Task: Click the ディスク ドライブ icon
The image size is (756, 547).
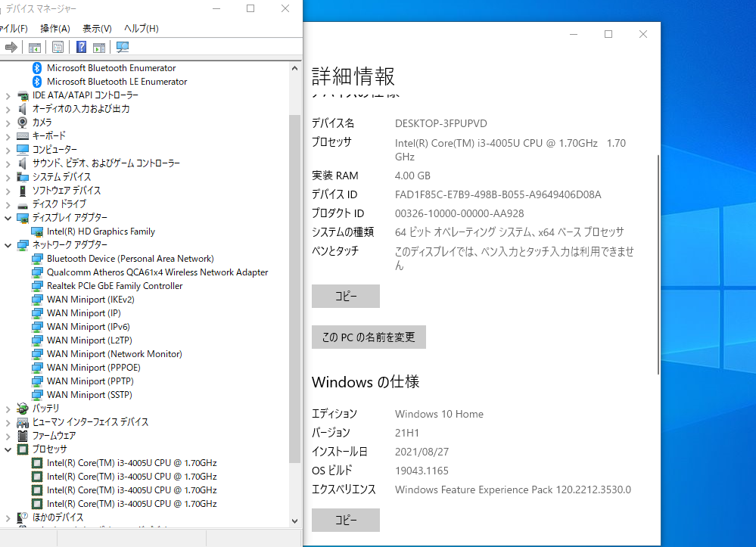Action: (x=23, y=204)
